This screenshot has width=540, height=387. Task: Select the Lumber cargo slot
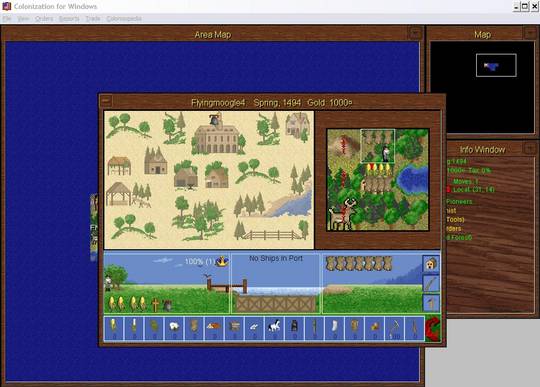214,328
